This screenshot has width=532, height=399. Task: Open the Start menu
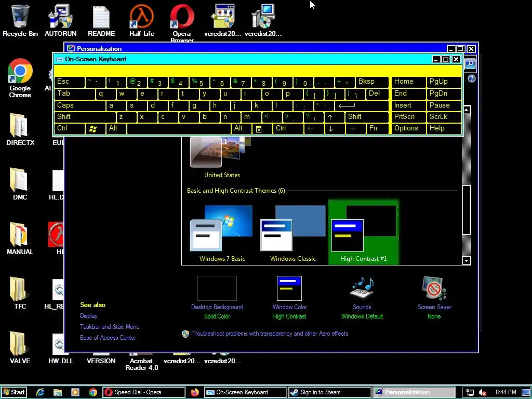click(x=14, y=392)
